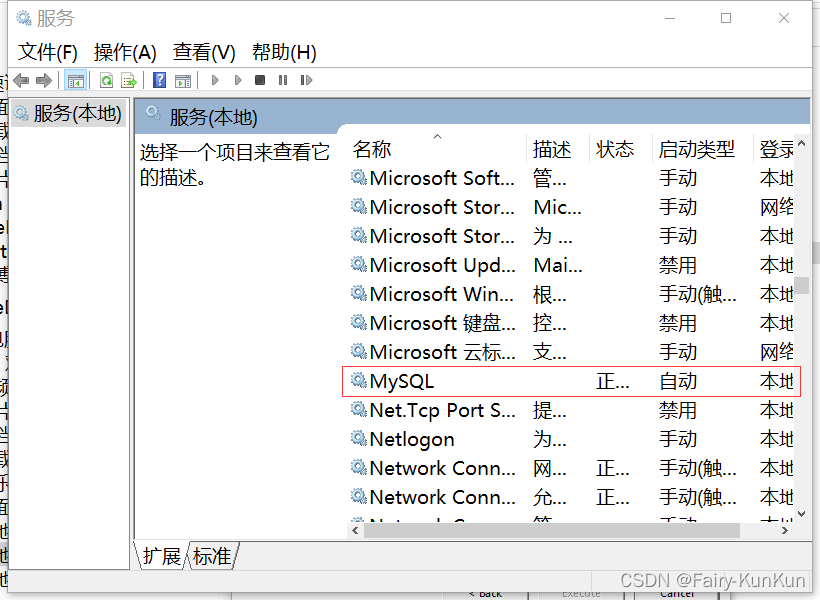The height and width of the screenshot is (600, 820).
Task: Click the vertical scrollbar up arrow
Action: [x=802, y=143]
